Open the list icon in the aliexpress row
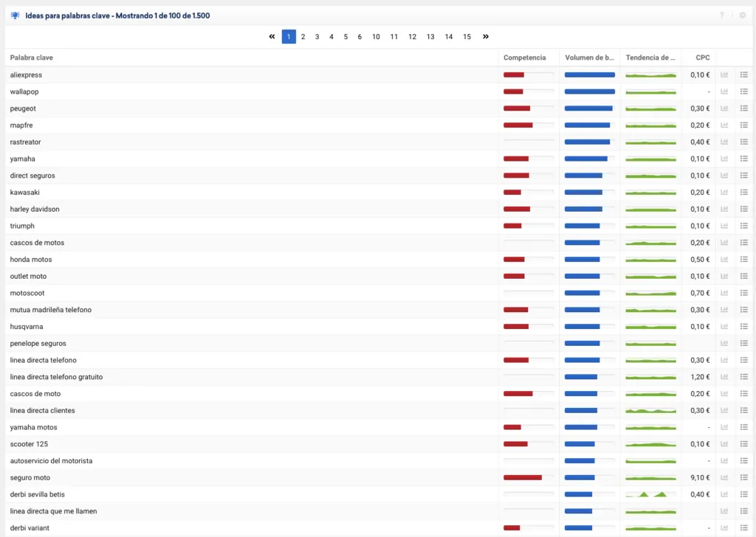This screenshot has width=756, height=537. click(x=744, y=75)
